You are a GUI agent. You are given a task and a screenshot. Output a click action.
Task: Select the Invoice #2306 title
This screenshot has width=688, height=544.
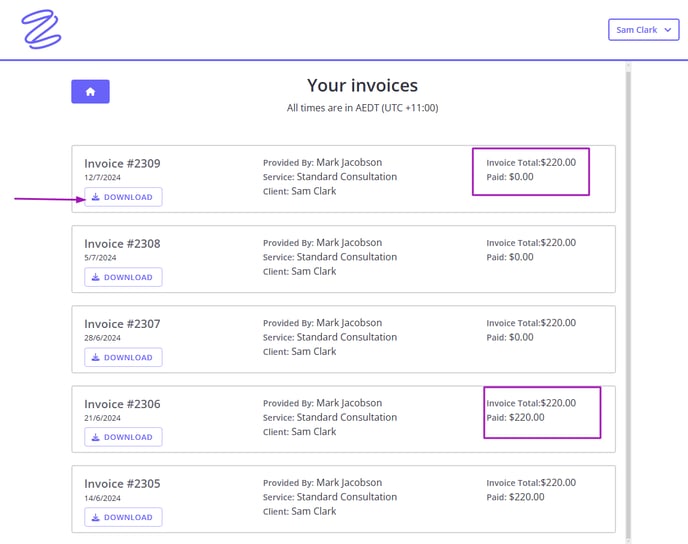point(122,404)
